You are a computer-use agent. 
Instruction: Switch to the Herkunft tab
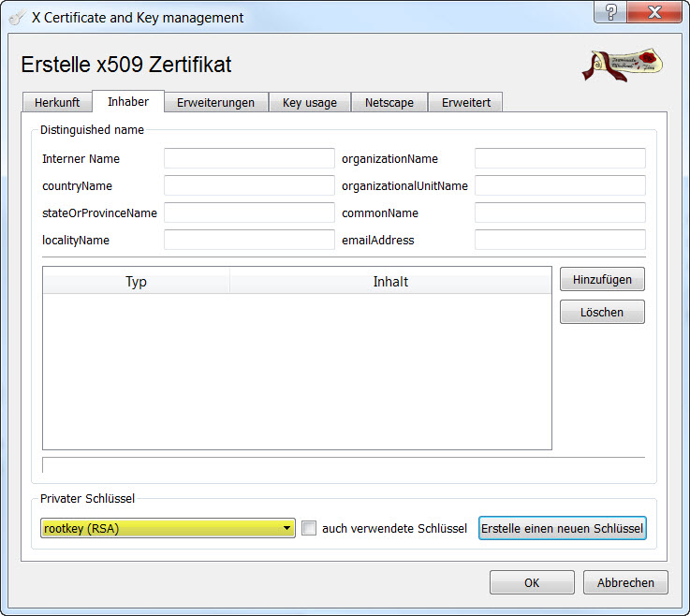[57, 103]
